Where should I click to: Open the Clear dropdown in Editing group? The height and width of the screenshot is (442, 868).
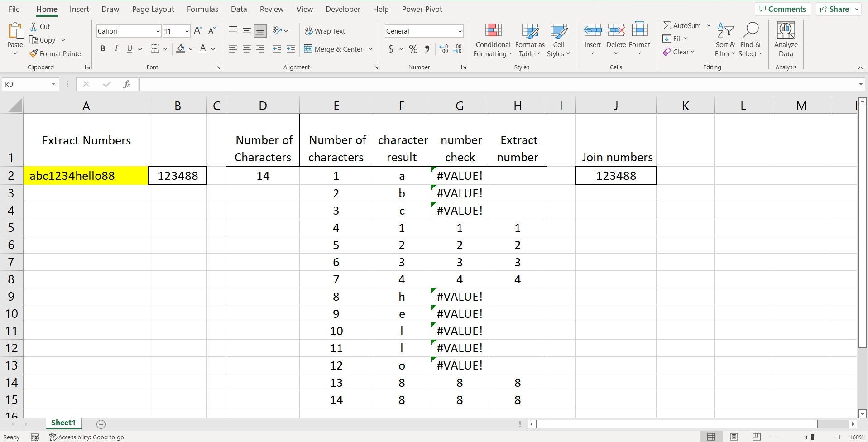tap(678, 52)
